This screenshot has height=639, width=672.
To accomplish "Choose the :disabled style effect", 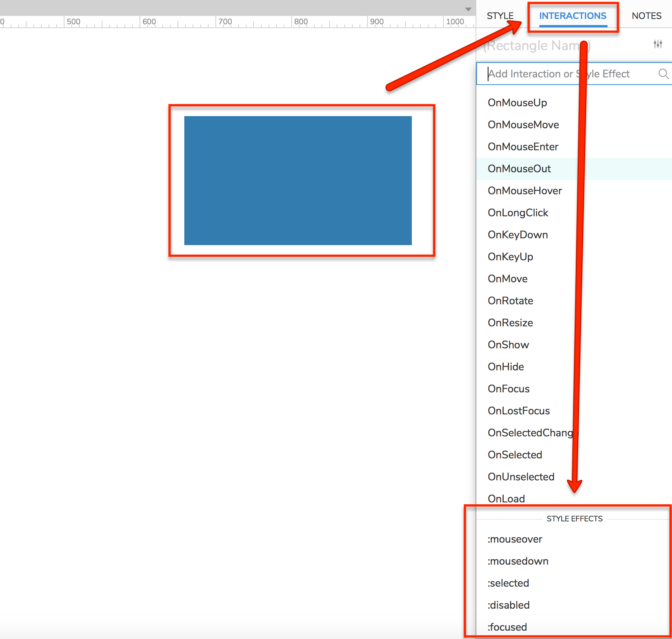I will click(x=509, y=605).
